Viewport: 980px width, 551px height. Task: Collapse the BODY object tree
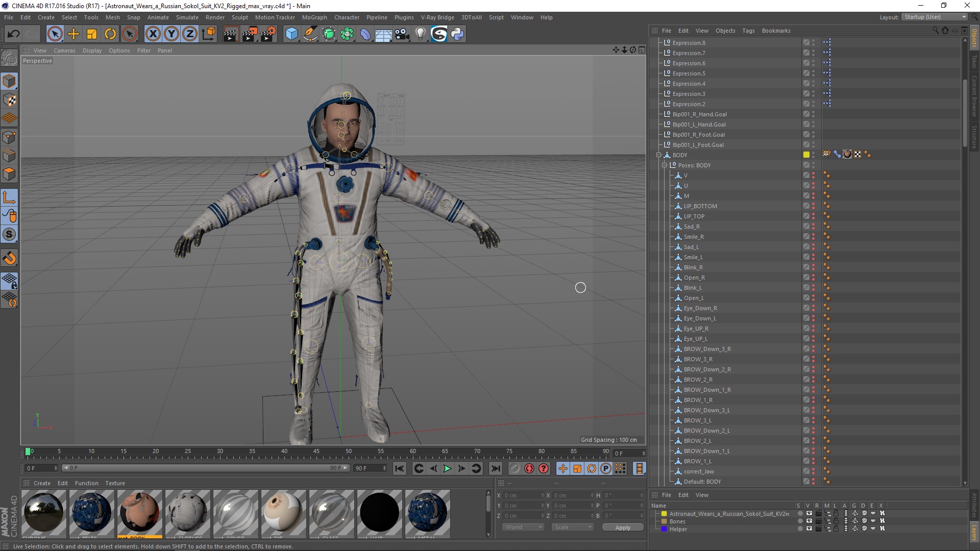[658, 155]
